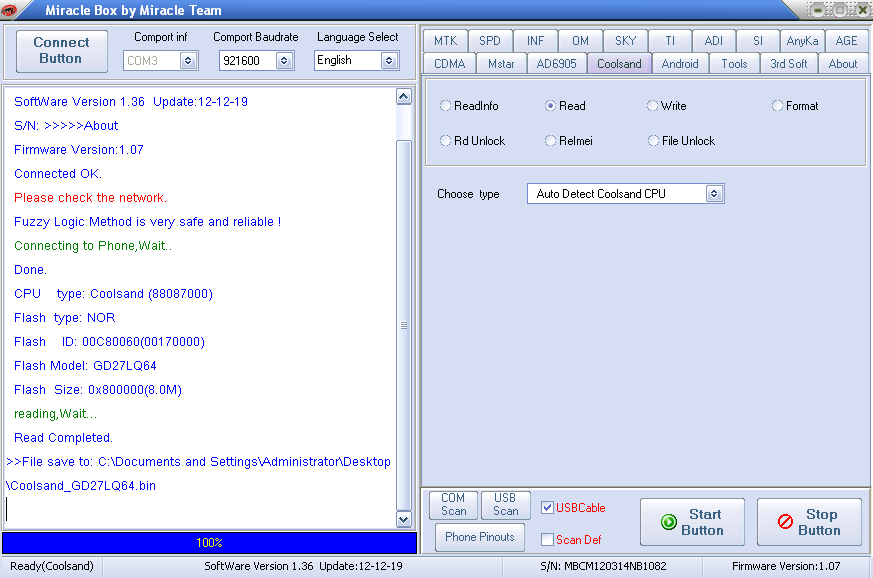This screenshot has height=578, width=873.
Task: Switch to the Android tab
Action: click(680, 63)
